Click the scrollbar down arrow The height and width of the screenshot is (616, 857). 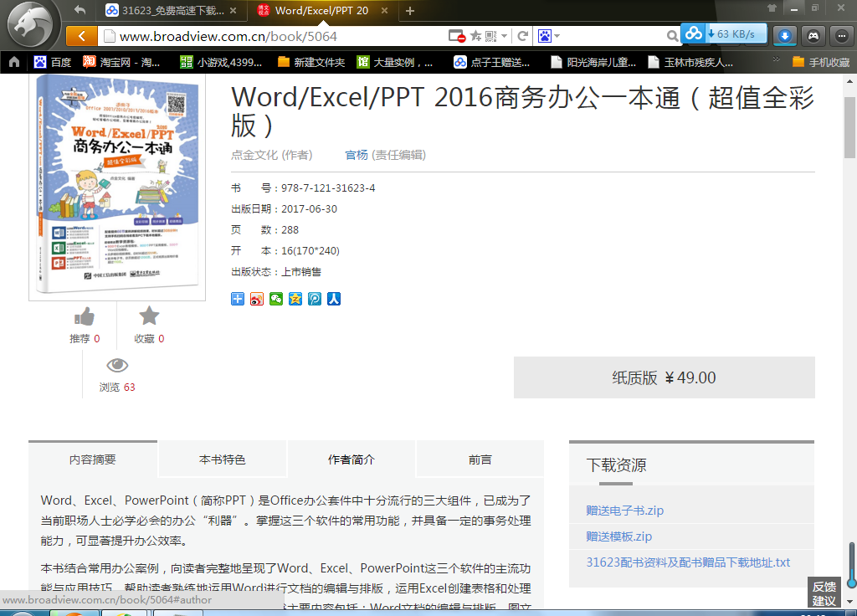849,601
